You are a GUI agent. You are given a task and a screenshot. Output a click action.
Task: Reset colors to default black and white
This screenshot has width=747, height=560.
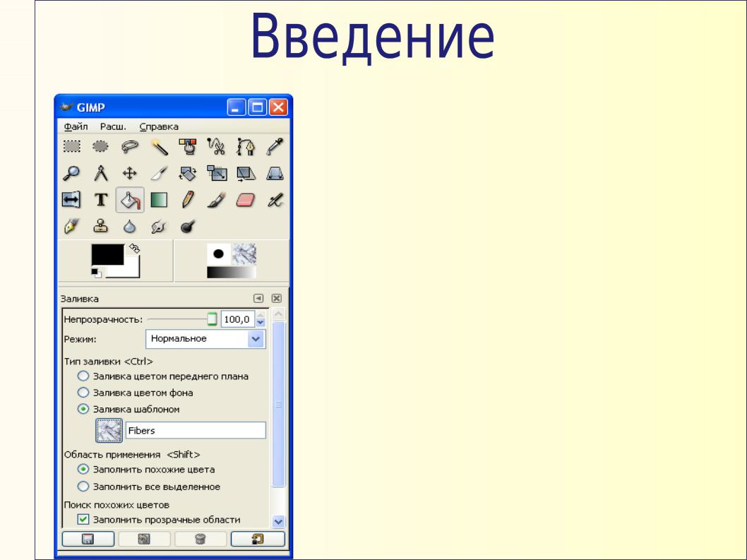coord(96,273)
